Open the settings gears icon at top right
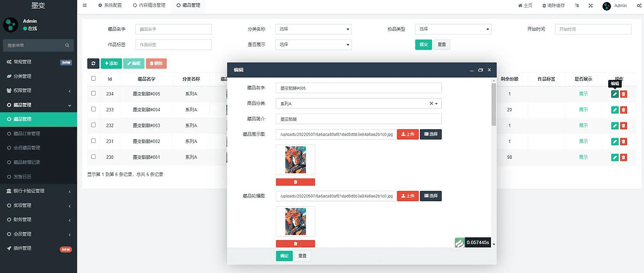Image resolution: width=644 pixels, height=273 pixels. [639, 6]
